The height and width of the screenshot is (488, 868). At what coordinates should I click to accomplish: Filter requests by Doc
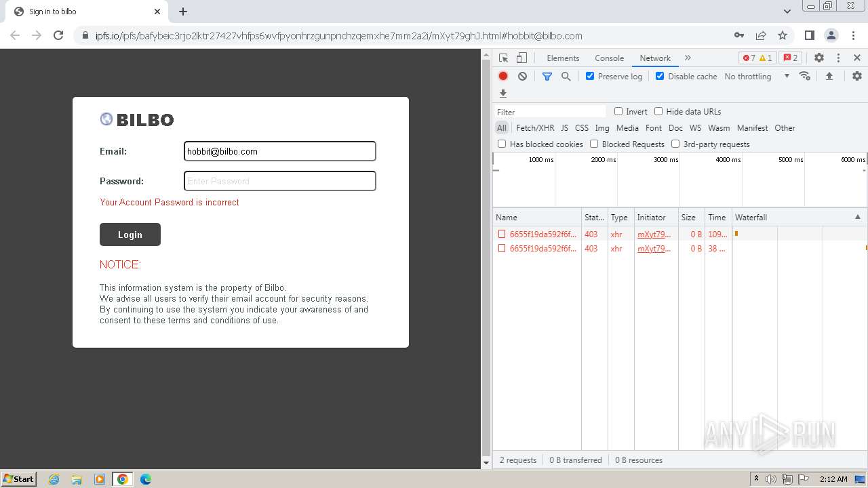(675, 127)
